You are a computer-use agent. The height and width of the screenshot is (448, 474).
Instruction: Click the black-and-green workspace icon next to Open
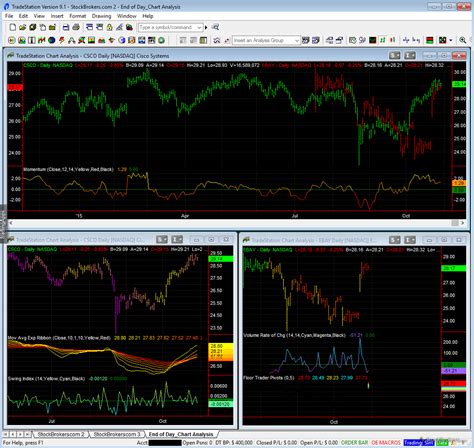(x=32, y=27)
